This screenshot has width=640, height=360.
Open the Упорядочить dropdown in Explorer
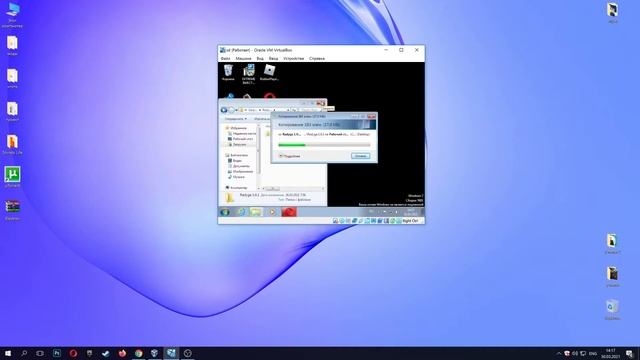pyautogui.click(x=236, y=119)
